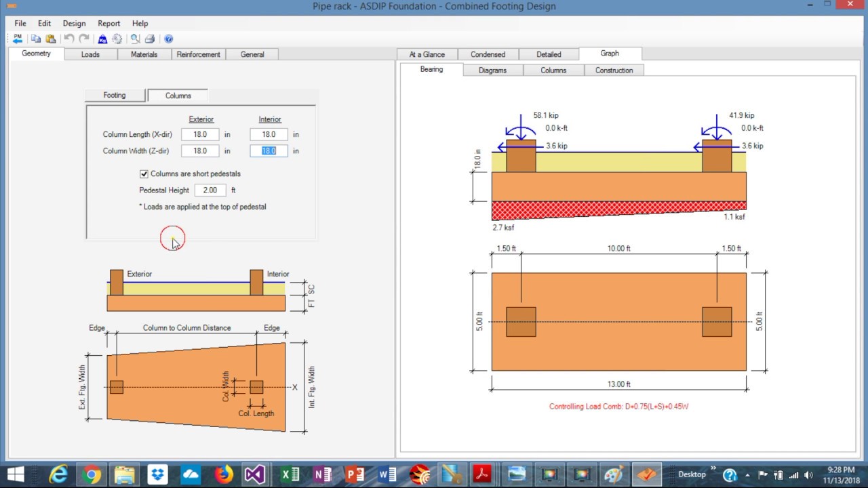Viewport: 868px width, 488px height.
Task: Show the Construction graph tab
Action: (614, 70)
